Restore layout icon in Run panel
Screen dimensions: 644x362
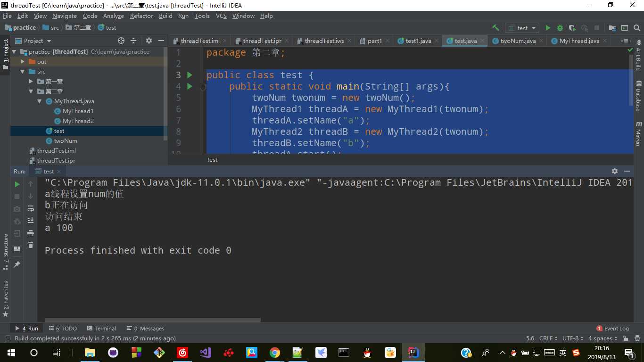pos(17,249)
